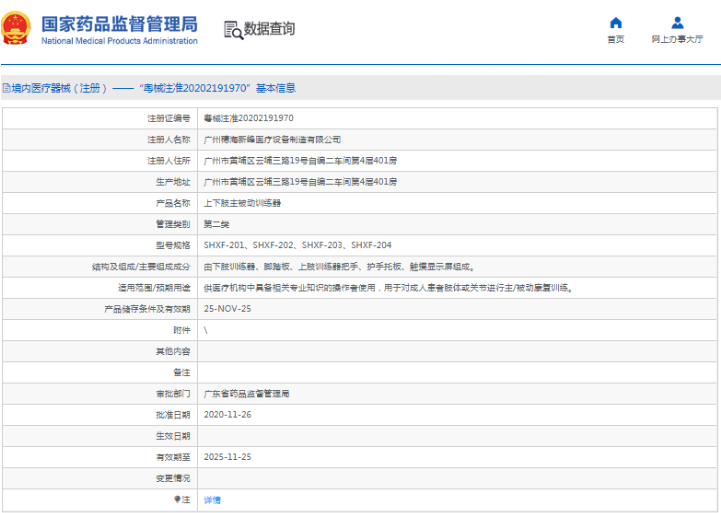This screenshot has width=721, height=513.
Task: Select product name 上下肢主被动训练器
Action: click(x=242, y=203)
